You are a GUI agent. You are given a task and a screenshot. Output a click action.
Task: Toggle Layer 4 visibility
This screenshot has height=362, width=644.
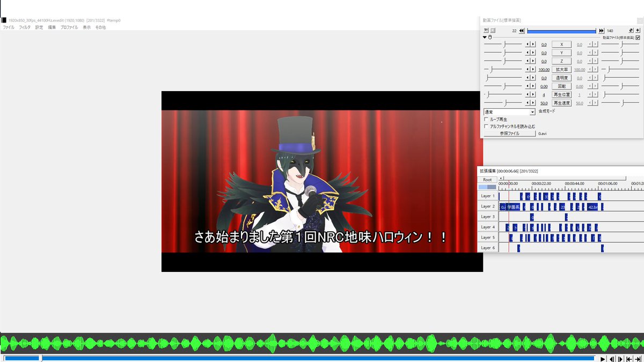[x=488, y=227]
